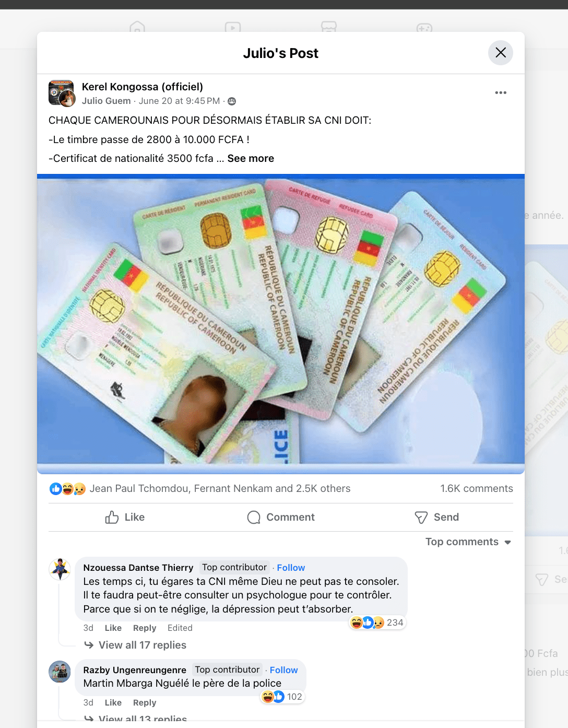
Task: Click the Like thumbs-up icon on the post
Action: 112,517
